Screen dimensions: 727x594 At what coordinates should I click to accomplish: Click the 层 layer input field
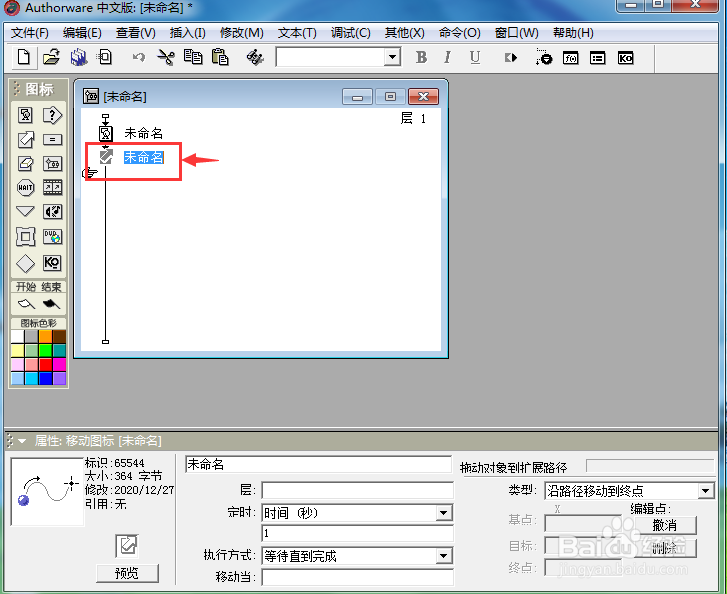[x=357, y=490]
